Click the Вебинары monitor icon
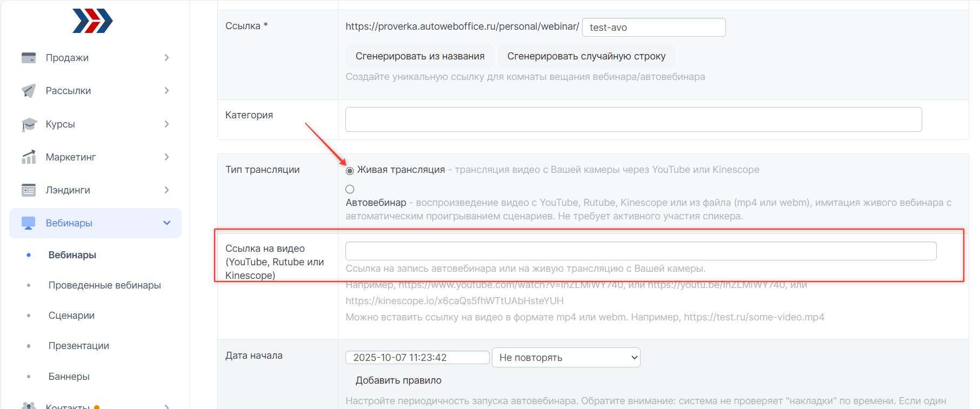Screen dimensions: 980x409 point(29,223)
